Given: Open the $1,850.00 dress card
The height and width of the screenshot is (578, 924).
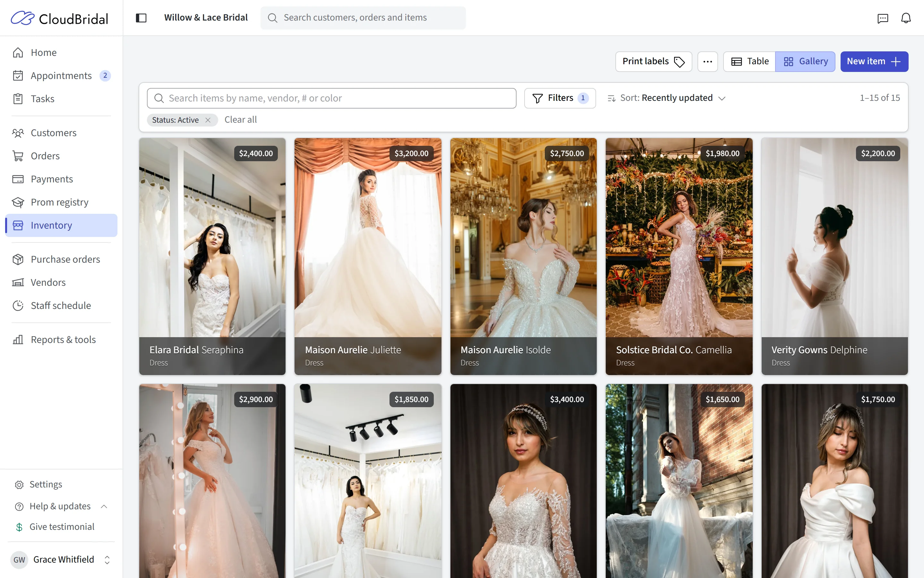Looking at the screenshot, I should [368, 481].
